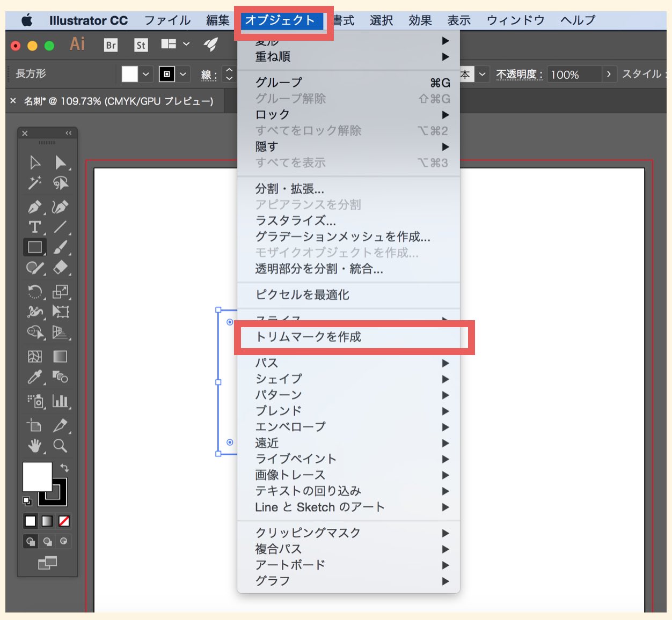Expand the opacity slider arrow
Viewport: 672px width, 620px height.
[609, 74]
